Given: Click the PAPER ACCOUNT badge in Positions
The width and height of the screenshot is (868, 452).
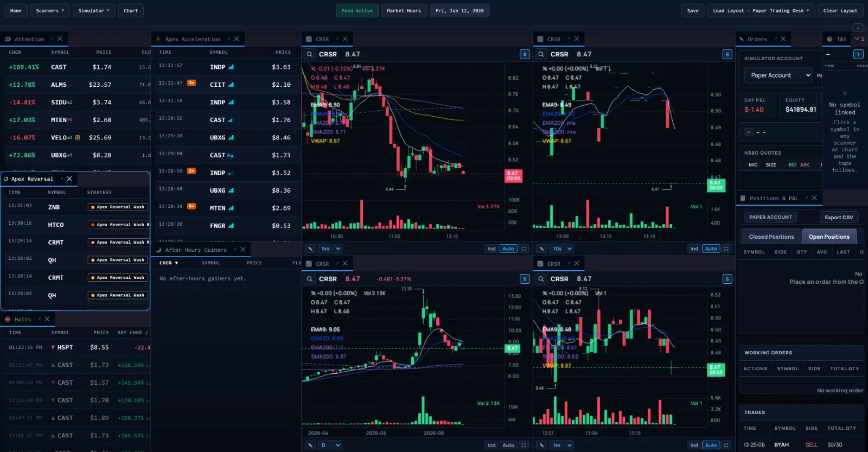Looking at the screenshot, I should (x=770, y=217).
